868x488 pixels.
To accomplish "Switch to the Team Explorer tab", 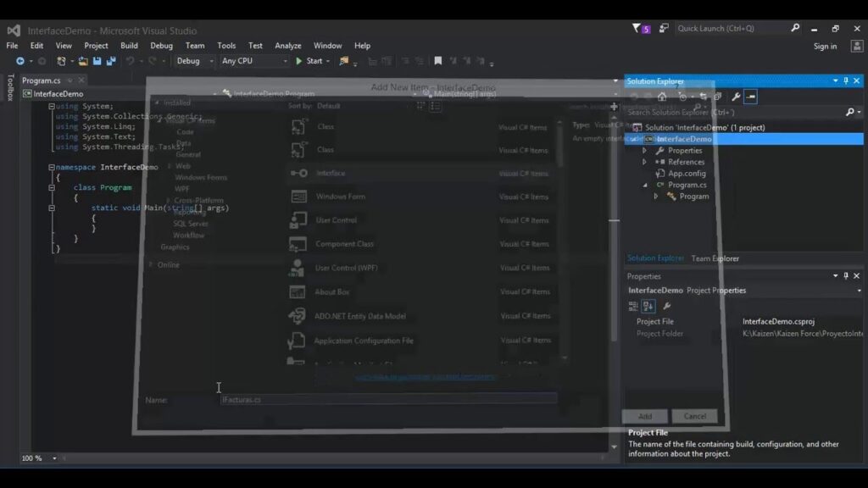I will pyautogui.click(x=715, y=258).
